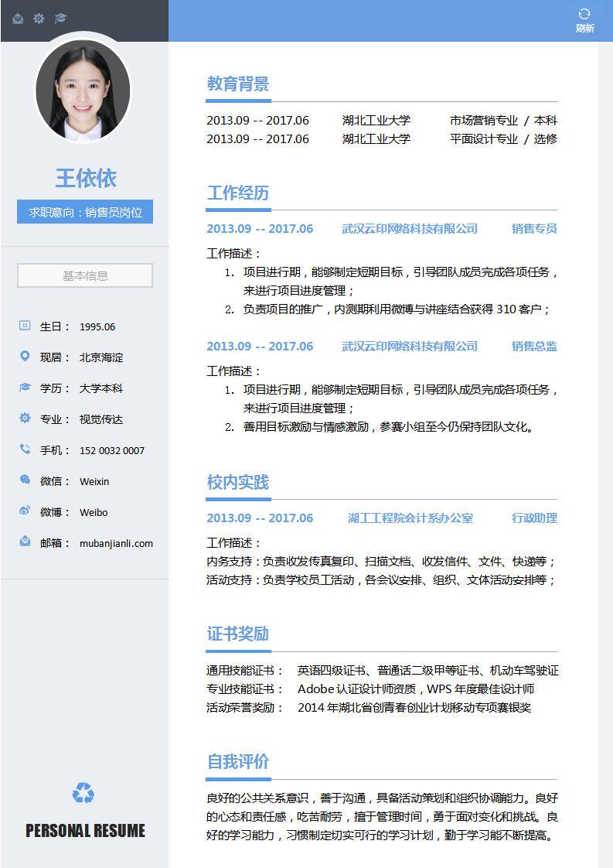Click the birthday calendar icon beside 生日
Viewport: 613px width, 868px height.
pyautogui.click(x=25, y=326)
